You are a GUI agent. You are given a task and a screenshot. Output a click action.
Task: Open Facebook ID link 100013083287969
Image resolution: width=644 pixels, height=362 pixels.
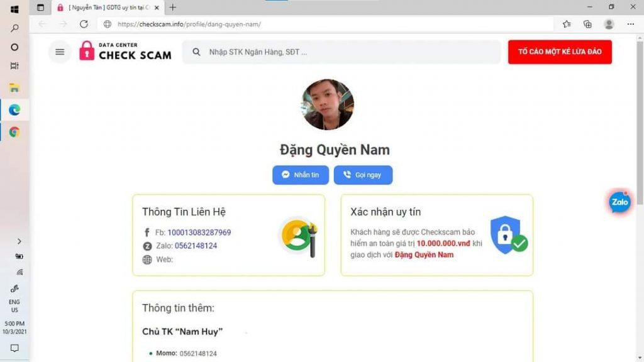tap(199, 233)
